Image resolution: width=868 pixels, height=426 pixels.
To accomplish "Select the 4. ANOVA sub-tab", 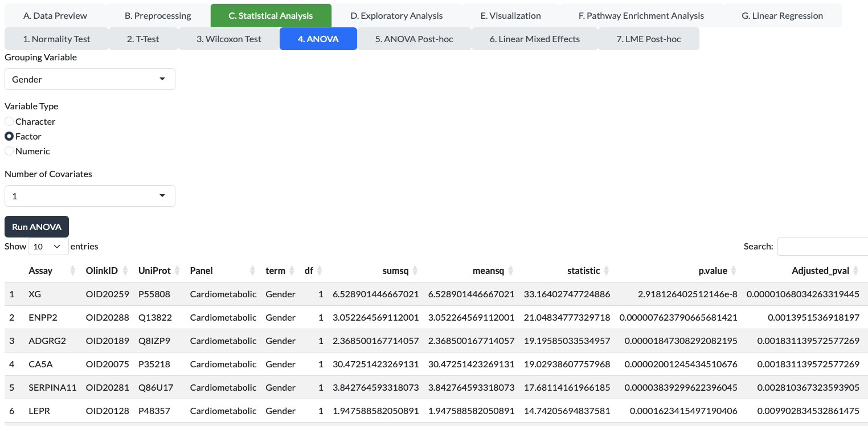I will (318, 39).
